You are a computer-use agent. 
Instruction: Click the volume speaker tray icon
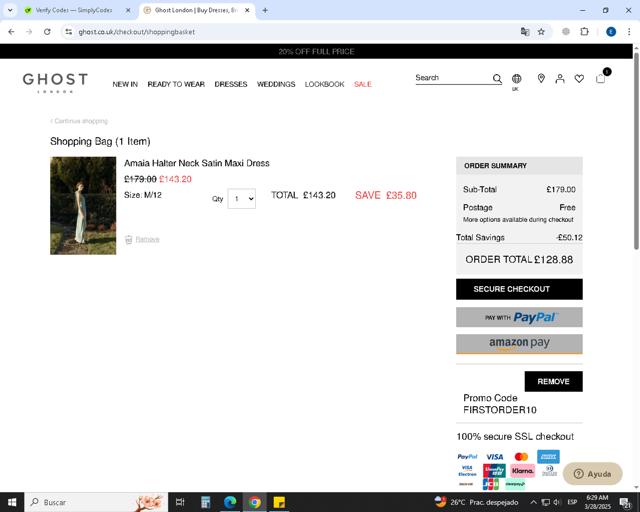(557, 502)
